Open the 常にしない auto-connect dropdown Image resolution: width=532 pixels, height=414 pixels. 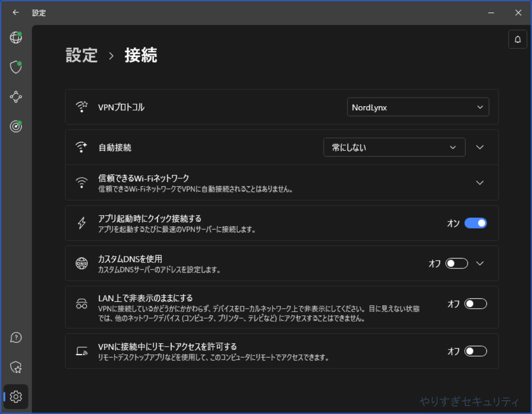click(x=394, y=147)
